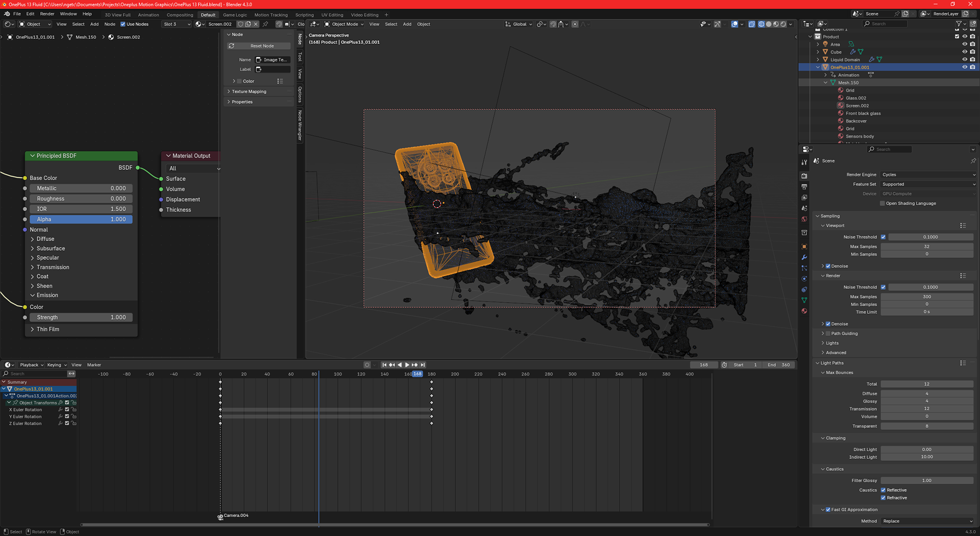
Task: Open the Modifiers wrench properties tab
Action: pyautogui.click(x=804, y=257)
